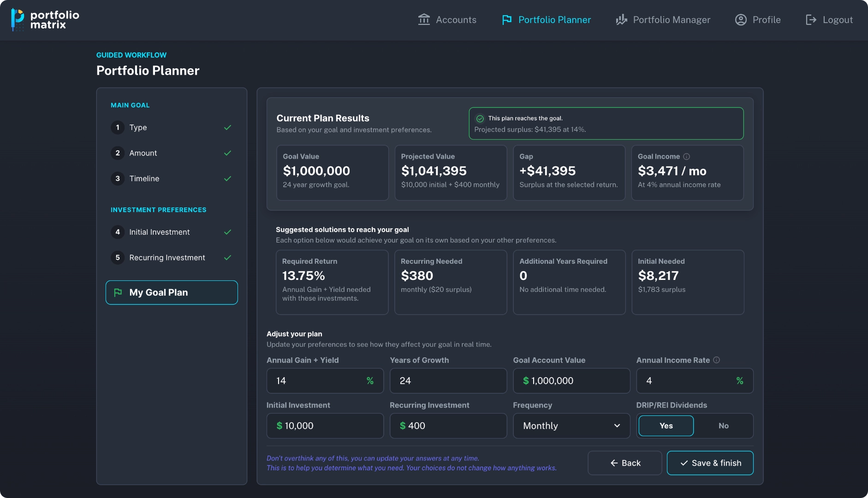This screenshot has height=498, width=868.
Task: Click the Save & finish button
Action: (x=710, y=463)
